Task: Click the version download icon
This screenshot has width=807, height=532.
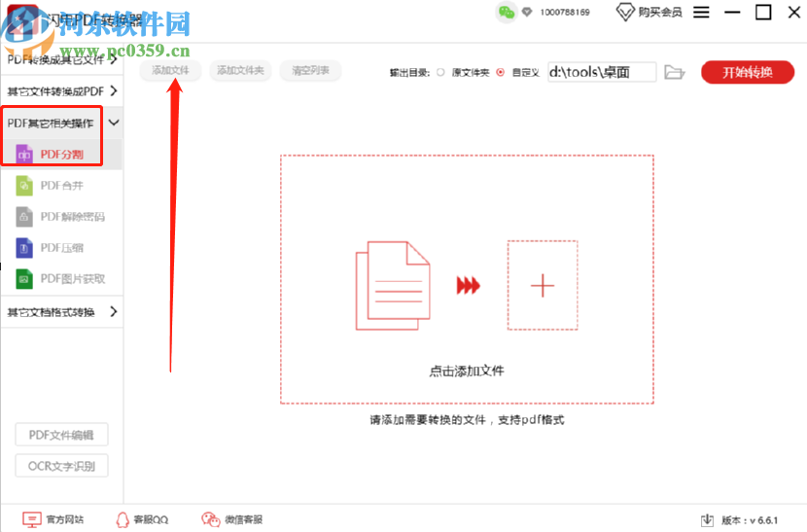Action: pyautogui.click(x=708, y=520)
